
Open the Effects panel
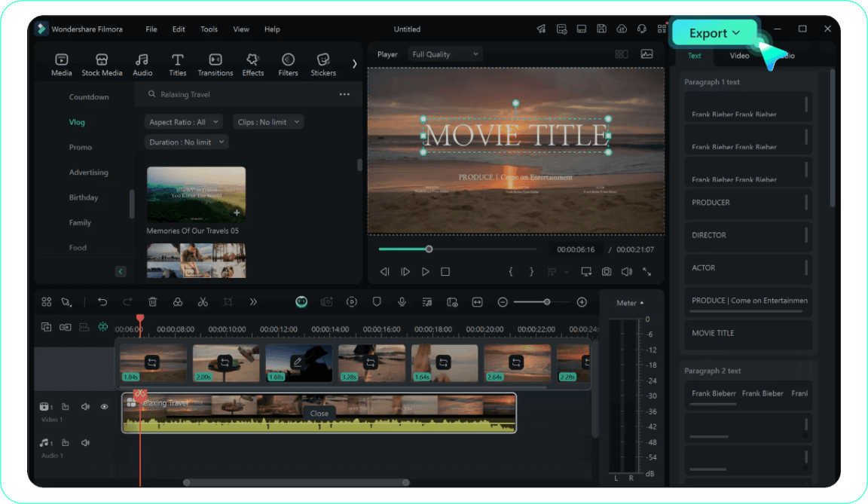click(253, 64)
